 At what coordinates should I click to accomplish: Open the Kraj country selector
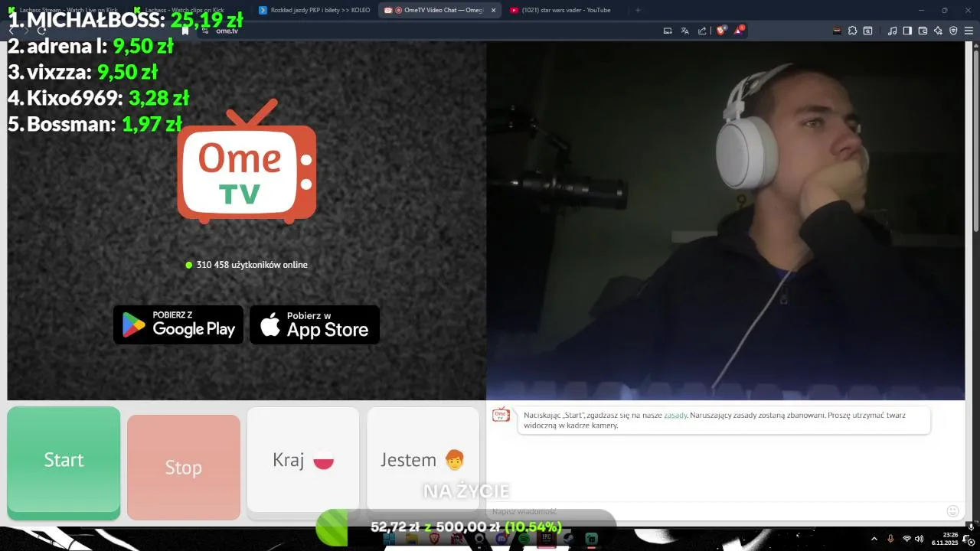303,460
